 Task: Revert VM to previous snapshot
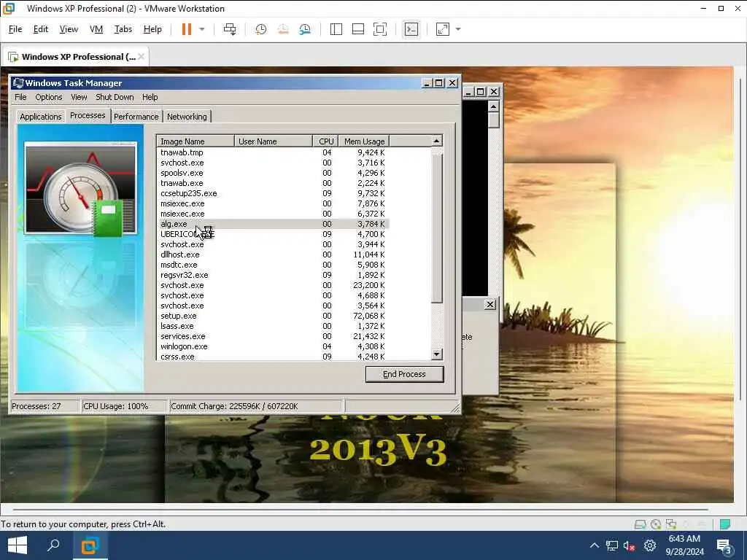[283, 29]
